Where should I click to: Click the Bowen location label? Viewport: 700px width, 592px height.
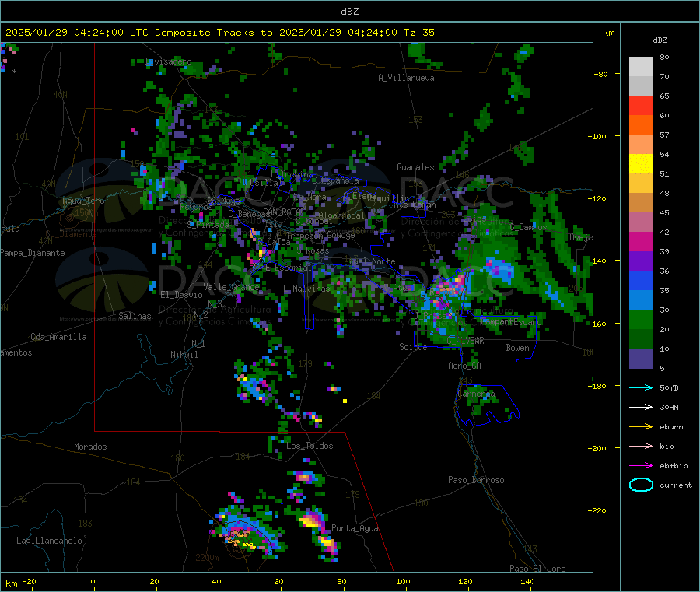[x=517, y=348]
